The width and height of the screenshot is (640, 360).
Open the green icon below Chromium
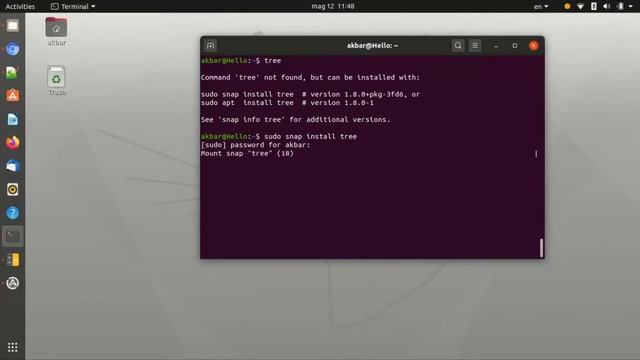13,73
